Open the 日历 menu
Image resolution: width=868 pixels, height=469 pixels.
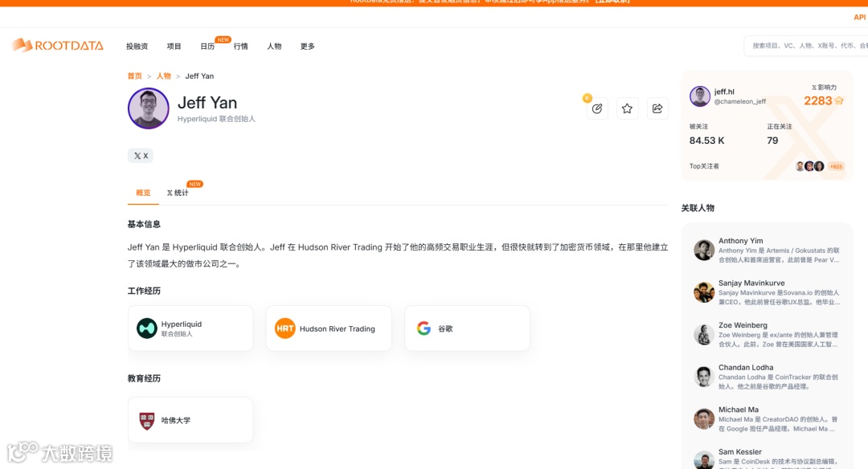coord(207,47)
